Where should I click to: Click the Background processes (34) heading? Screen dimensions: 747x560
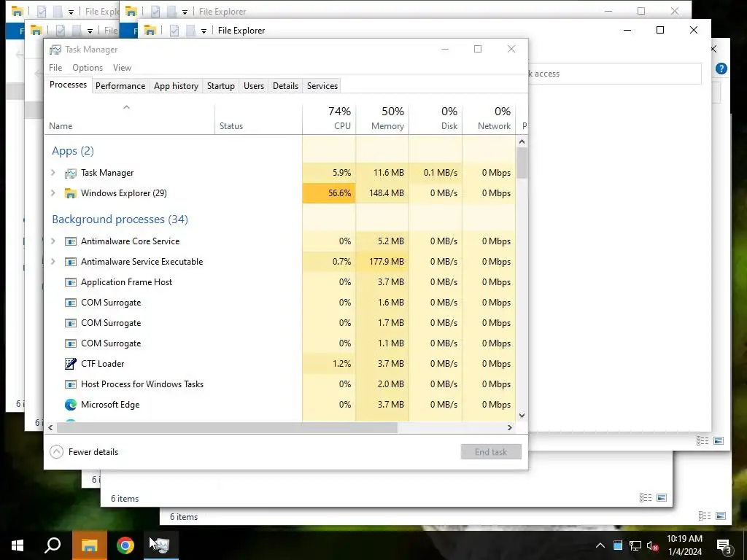point(120,219)
